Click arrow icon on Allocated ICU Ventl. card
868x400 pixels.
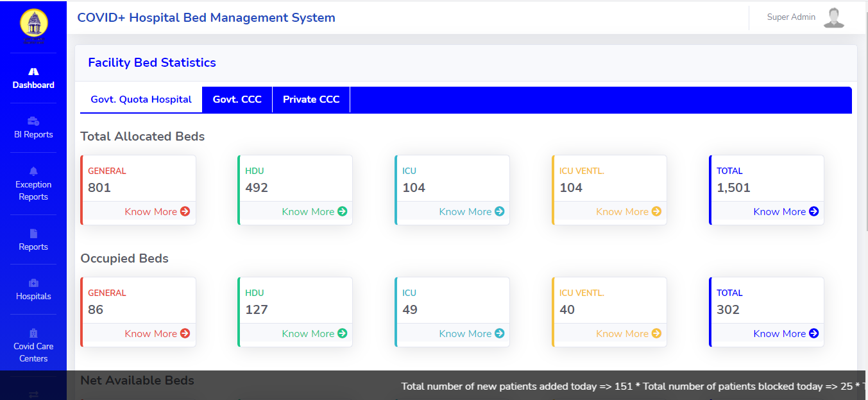point(656,211)
